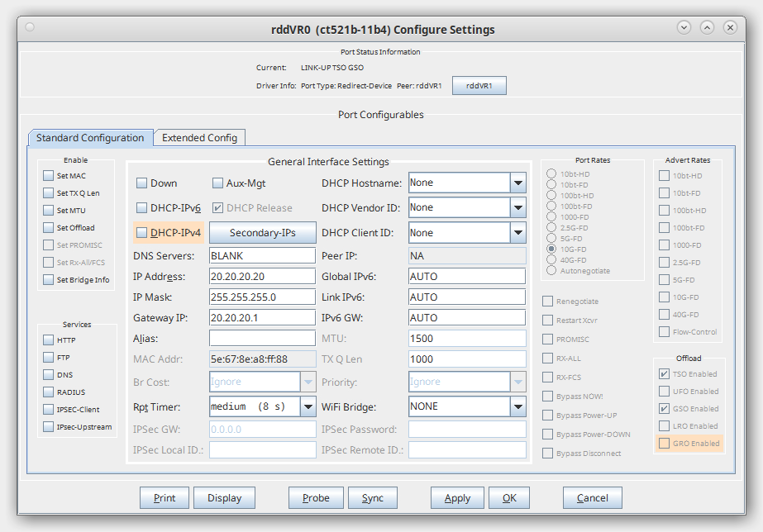Open the Secondary-IPs dialog
This screenshot has height=532, width=763.
click(x=262, y=233)
